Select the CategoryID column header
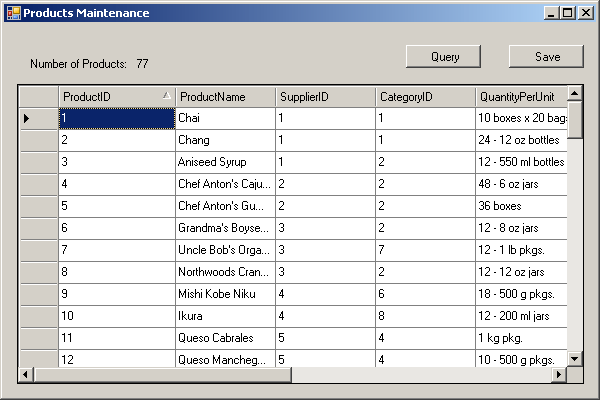Viewport: 600px width, 400px height. [425, 96]
